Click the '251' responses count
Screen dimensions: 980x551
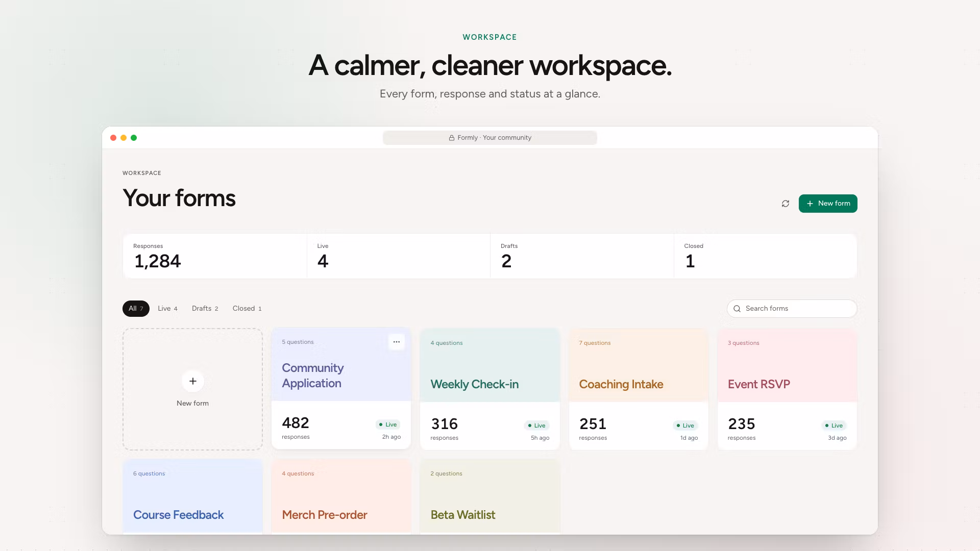point(593,424)
